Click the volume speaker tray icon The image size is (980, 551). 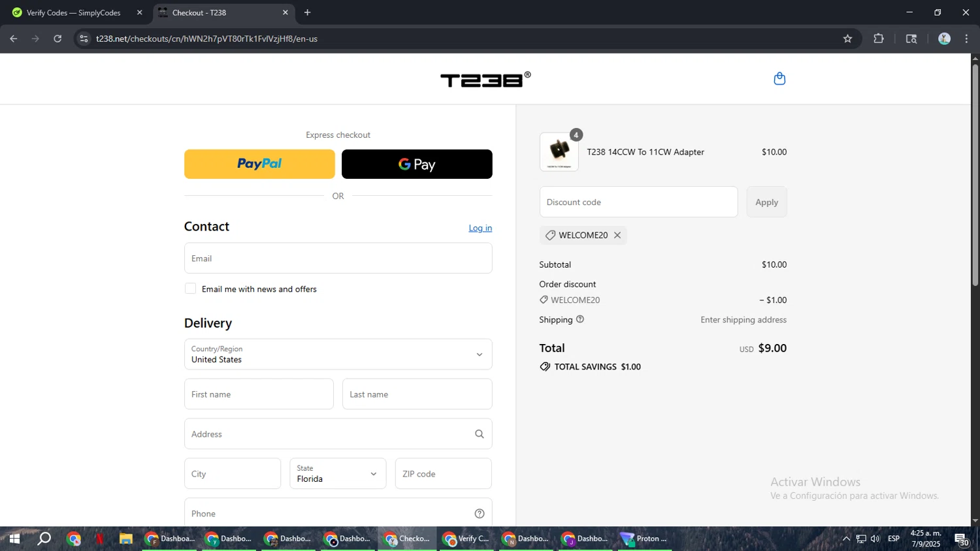click(x=875, y=539)
